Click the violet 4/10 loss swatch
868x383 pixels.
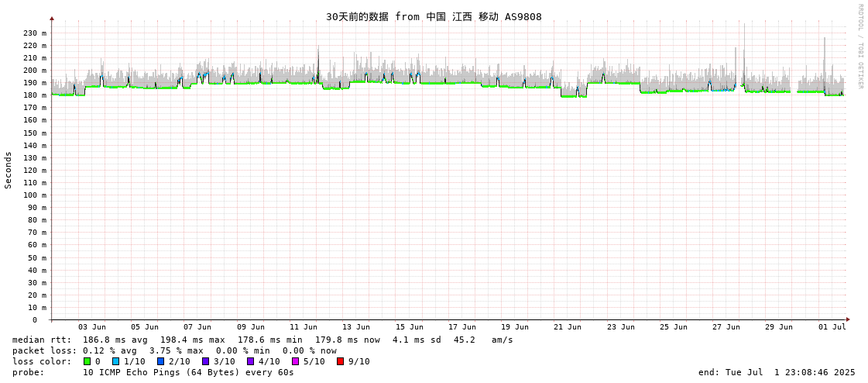(250, 361)
